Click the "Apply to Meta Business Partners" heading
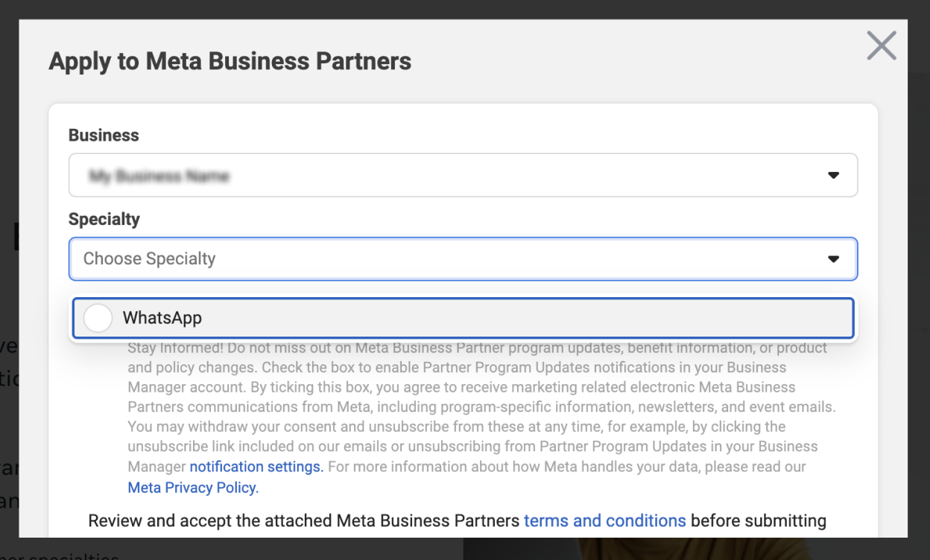Screen dimensions: 930x560 [230, 61]
